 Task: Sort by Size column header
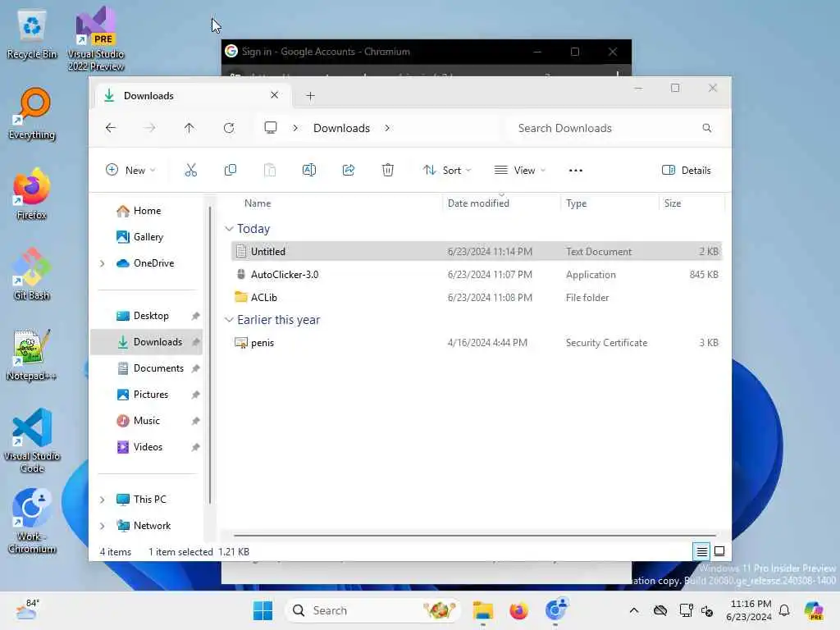tap(692, 203)
